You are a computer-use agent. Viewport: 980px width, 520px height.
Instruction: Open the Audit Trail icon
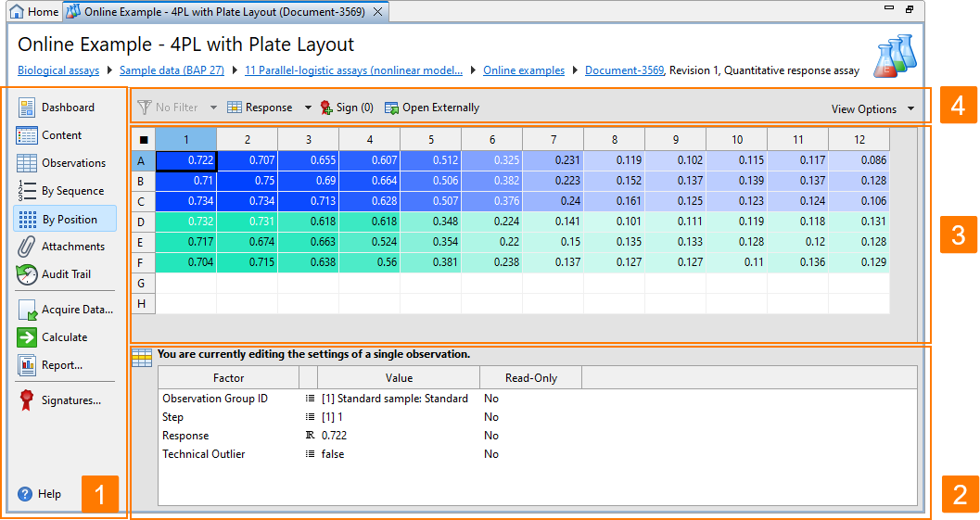tap(26, 274)
